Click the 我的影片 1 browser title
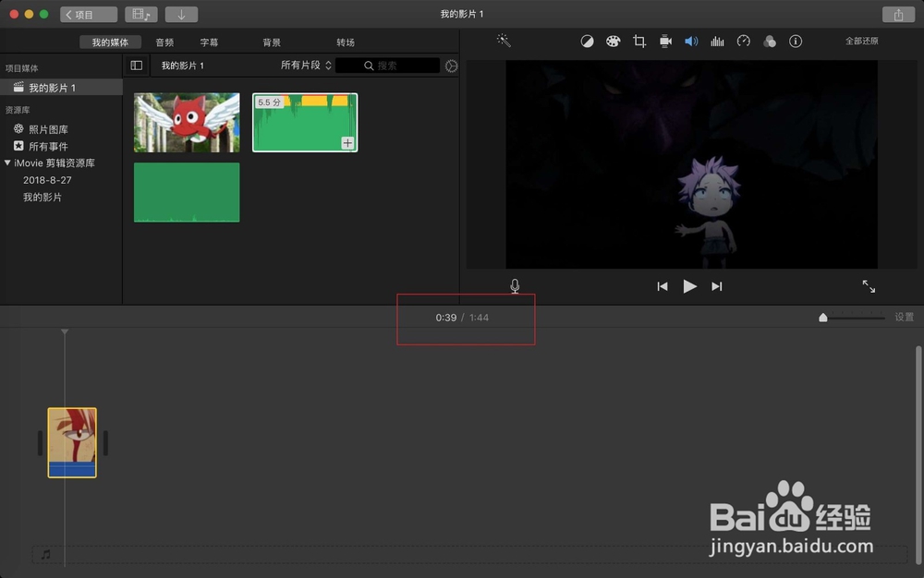Image resolution: width=924 pixels, height=578 pixels. (183, 66)
